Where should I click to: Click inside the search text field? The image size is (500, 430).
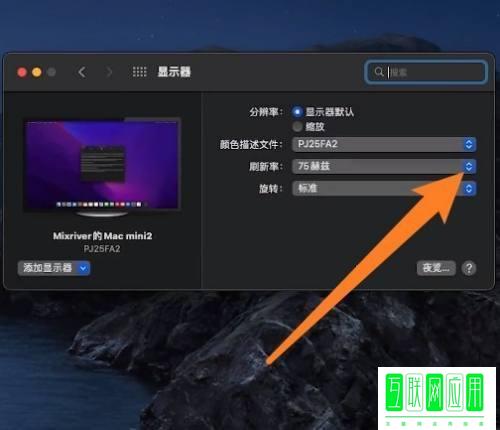pos(426,72)
